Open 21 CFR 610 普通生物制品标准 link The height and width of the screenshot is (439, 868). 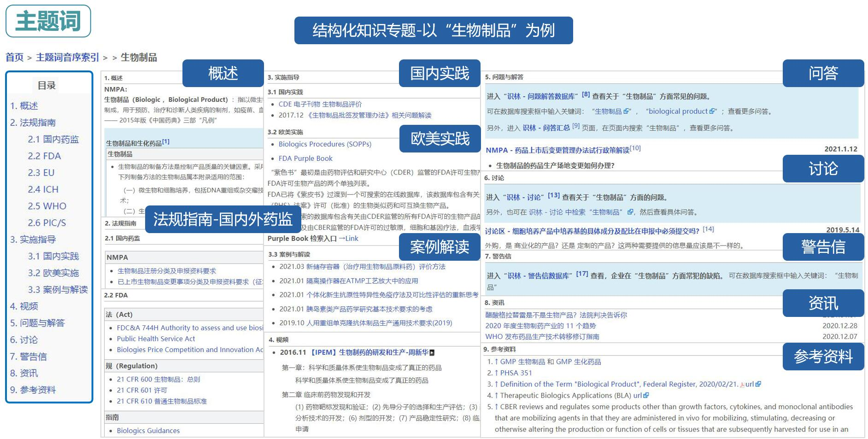[x=162, y=401]
